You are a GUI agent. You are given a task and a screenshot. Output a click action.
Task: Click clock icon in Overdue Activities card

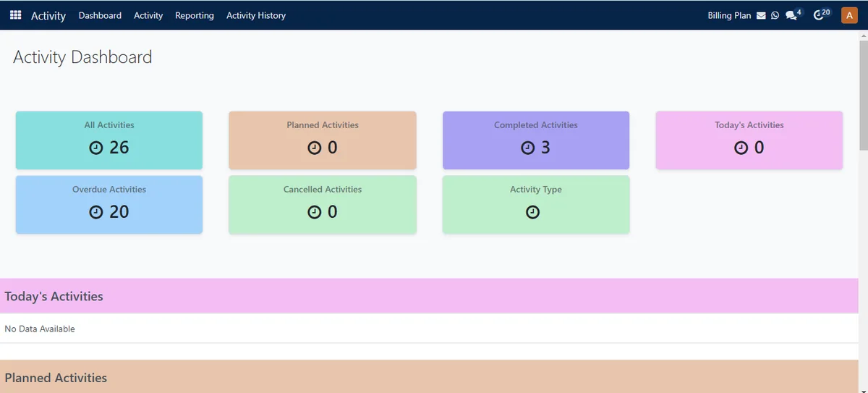96,212
